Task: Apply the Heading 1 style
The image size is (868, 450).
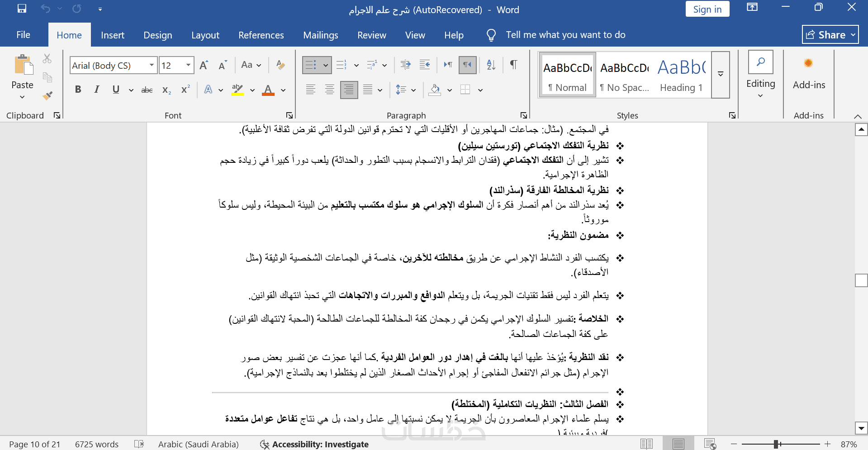Action: 681,74
